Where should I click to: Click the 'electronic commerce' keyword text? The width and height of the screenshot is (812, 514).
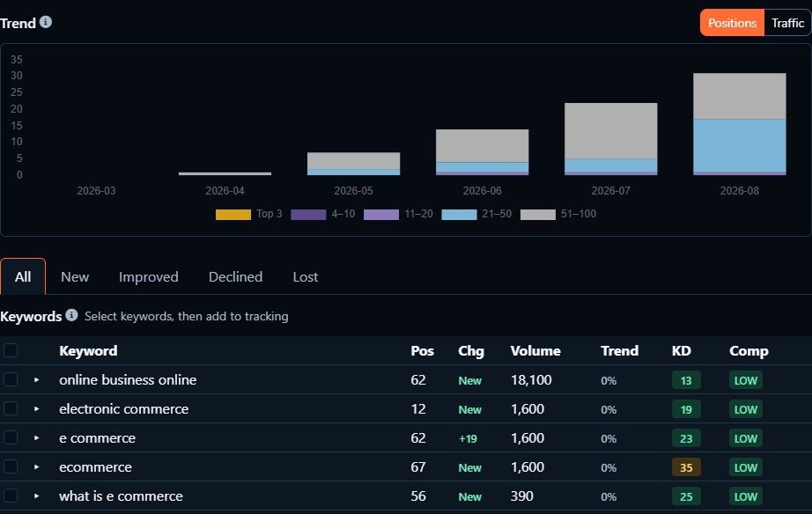(124, 409)
